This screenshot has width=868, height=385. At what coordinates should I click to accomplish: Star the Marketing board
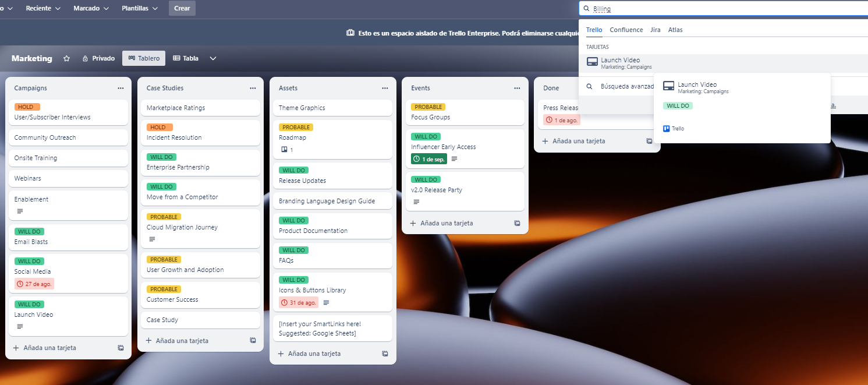(x=66, y=58)
